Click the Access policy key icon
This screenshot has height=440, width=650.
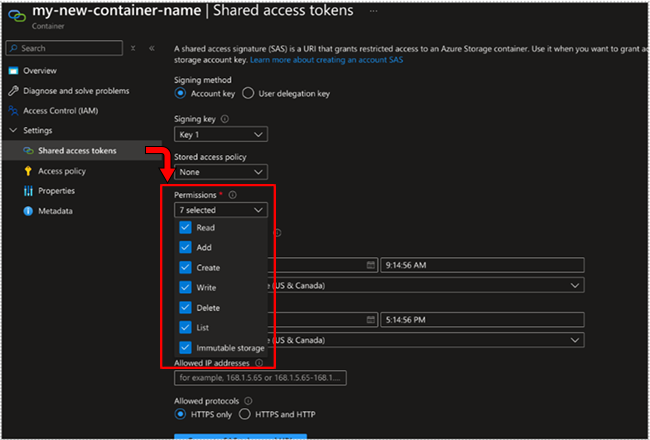(x=28, y=171)
